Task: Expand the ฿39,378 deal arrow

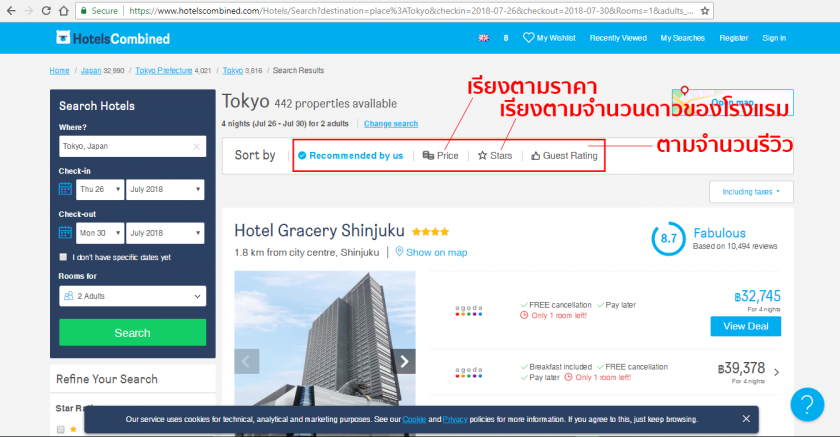Action: click(x=776, y=372)
